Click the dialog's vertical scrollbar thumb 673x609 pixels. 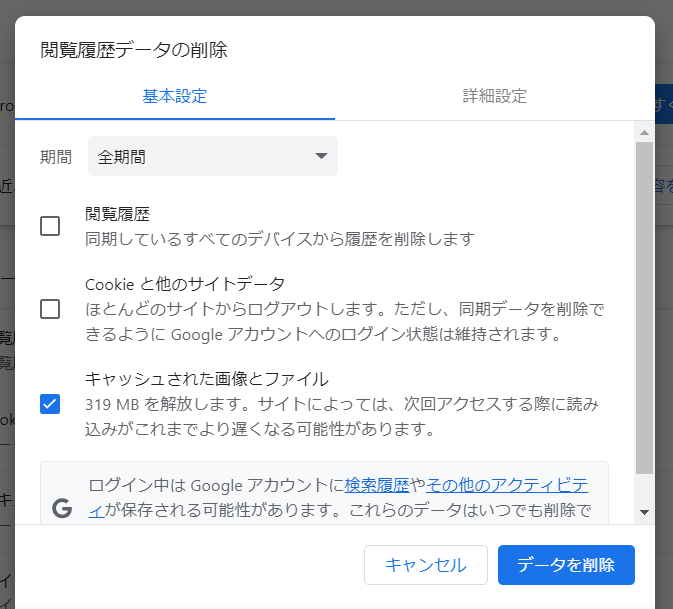[644, 300]
